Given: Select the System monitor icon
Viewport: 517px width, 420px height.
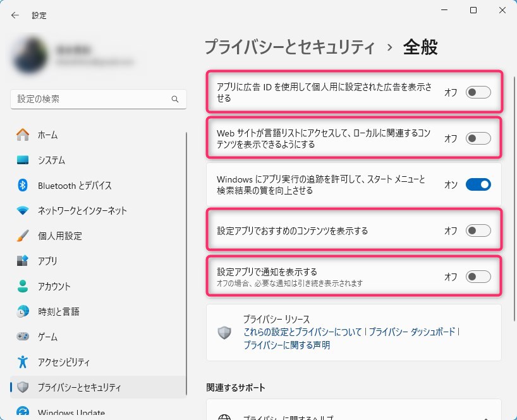Looking at the screenshot, I should 23,160.
